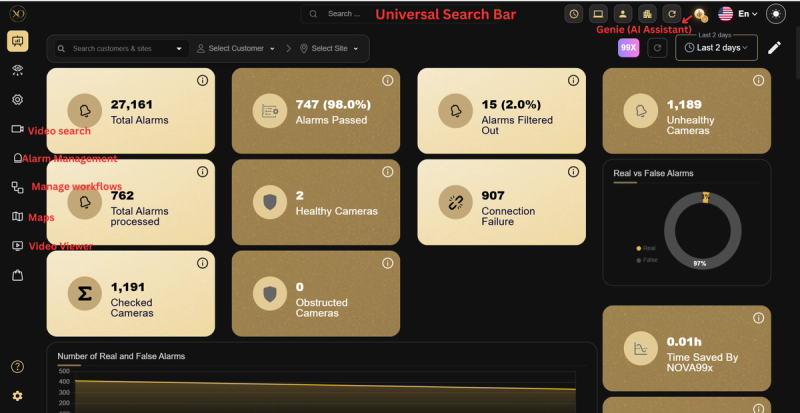
Task: Open Alarm Management bell icon
Action: tap(18, 158)
